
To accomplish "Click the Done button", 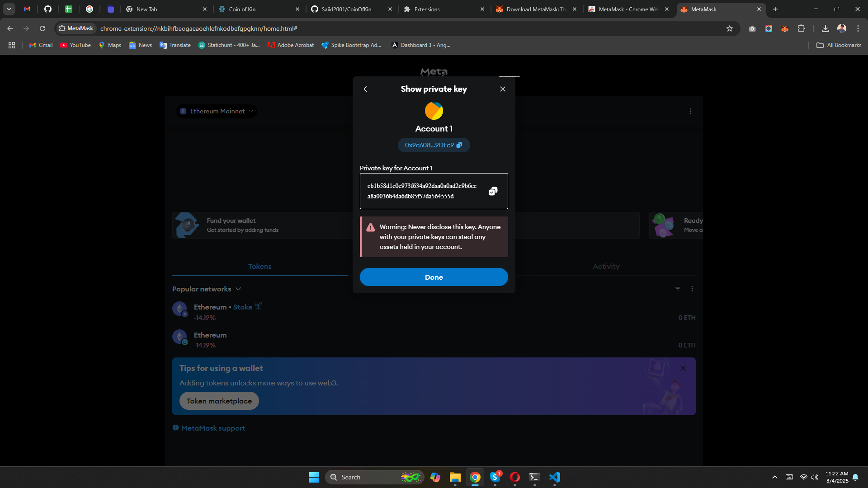I will click(434, 277).
